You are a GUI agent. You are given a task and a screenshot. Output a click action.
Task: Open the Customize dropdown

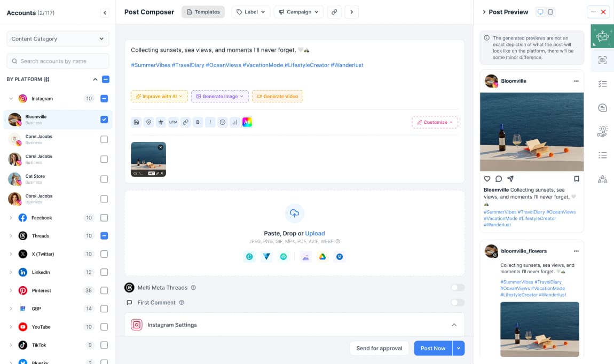[x=435, y=122]
